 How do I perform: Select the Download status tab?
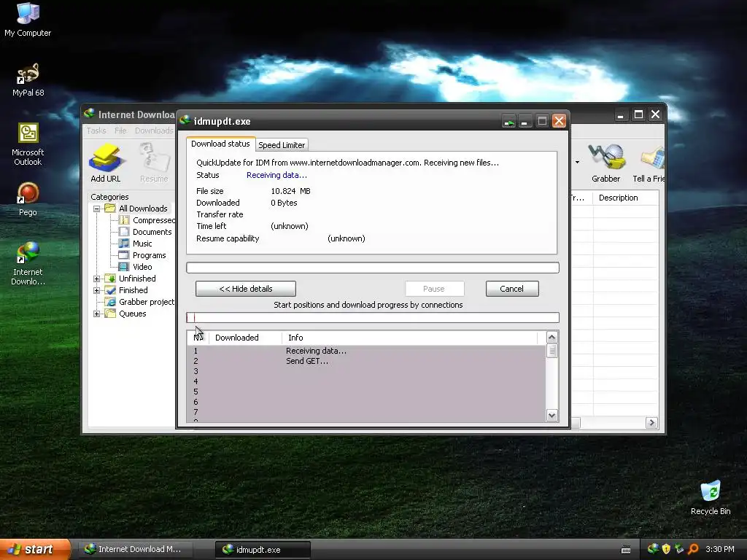(x=220, y=144)
